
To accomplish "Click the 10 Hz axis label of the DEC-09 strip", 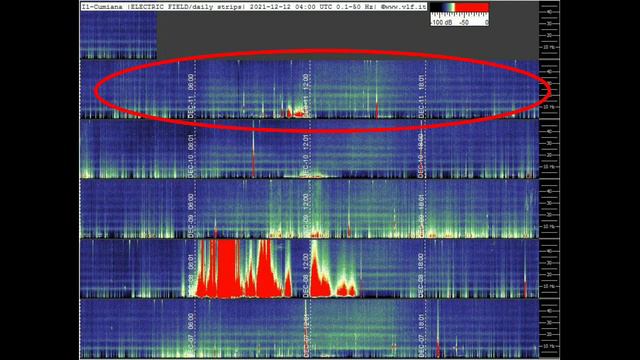I will click(550, 227).
